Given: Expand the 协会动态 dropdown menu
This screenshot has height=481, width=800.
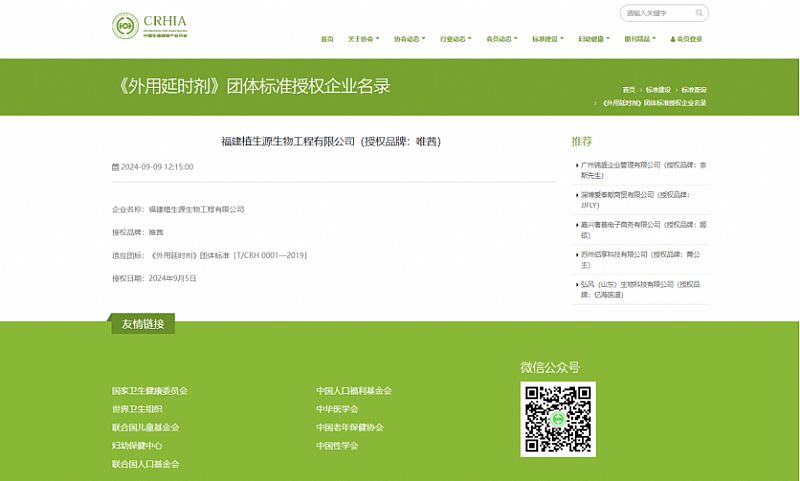Looking at the screenshot, I should point(410,39).
